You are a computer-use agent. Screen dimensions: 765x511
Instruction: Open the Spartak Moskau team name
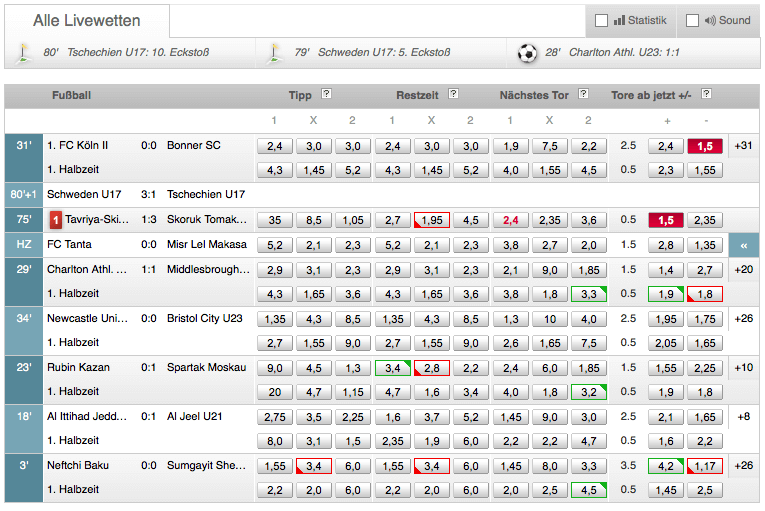click(x=206, y=368)
